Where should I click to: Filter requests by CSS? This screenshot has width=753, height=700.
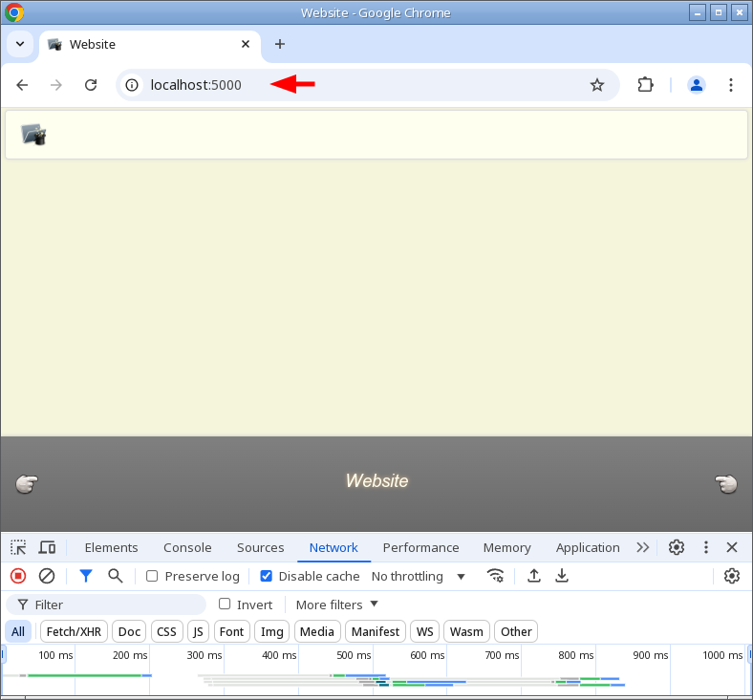pyautogui.click(x=166, y=631)
